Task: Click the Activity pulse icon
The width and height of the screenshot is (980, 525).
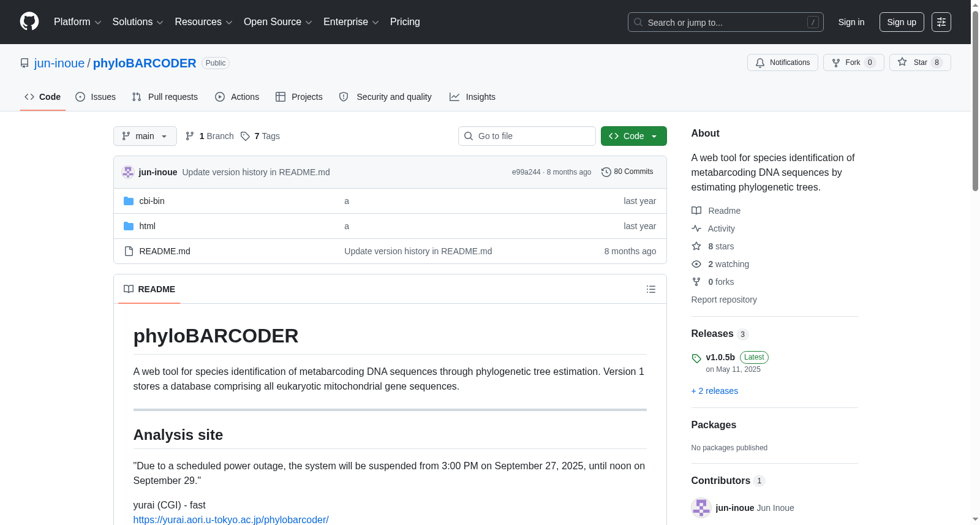Action: (x=696, y=229)
